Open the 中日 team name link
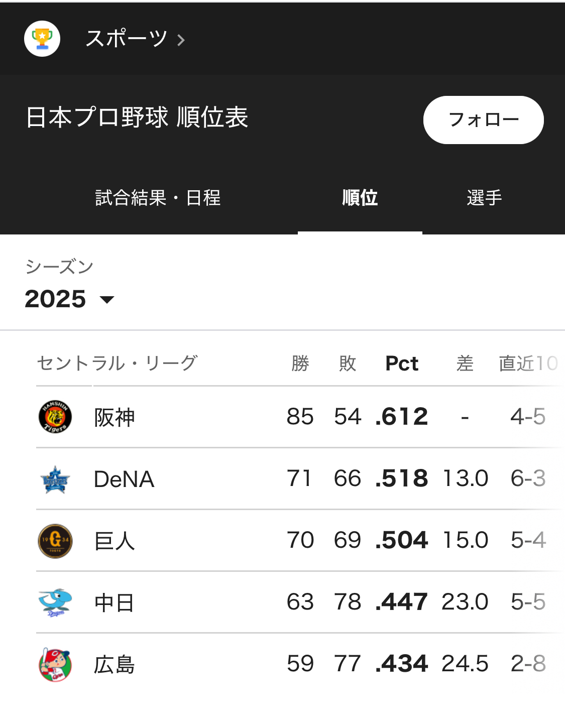This screenshot has width=565, height=728. tap(115, 602)
